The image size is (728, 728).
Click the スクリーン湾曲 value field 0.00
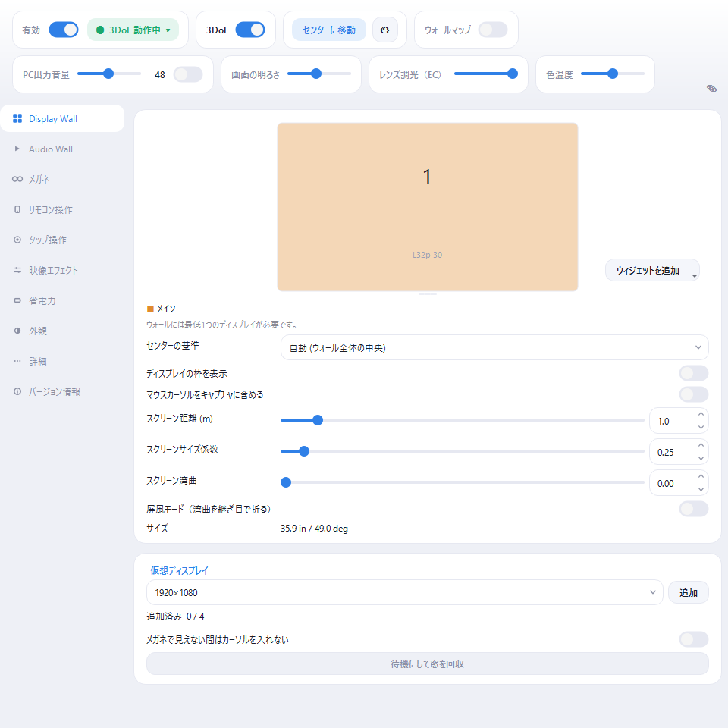[672, 483]
